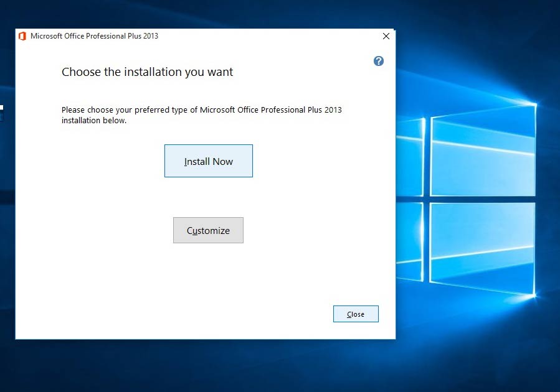This screenshot has height=392, width=560.
Task: Click the title 'Microsoft Office Professional Plus 2013'
Action: (x=94, y=36)
